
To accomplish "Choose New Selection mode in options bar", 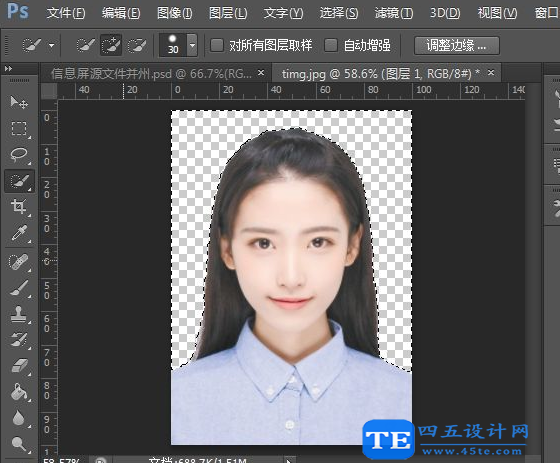I will pyautogui.click(x=85, y=45).
